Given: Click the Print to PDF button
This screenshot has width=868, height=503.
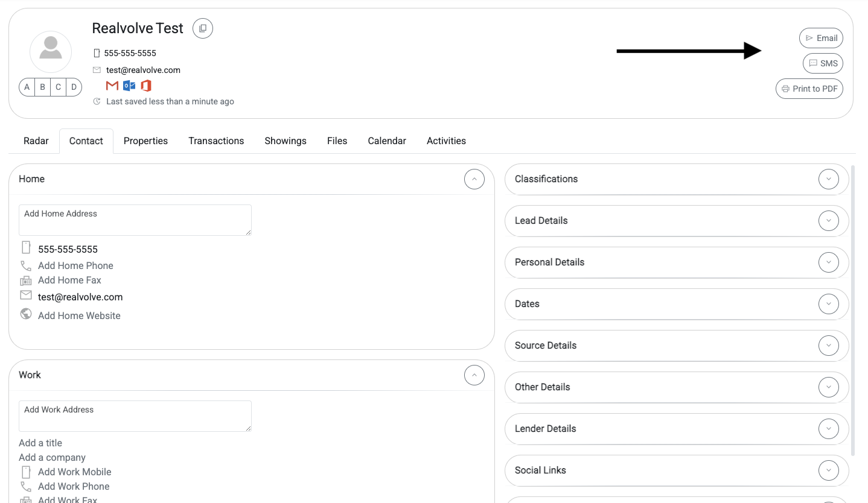Looking at the screenshot, I should coord(809,89).
